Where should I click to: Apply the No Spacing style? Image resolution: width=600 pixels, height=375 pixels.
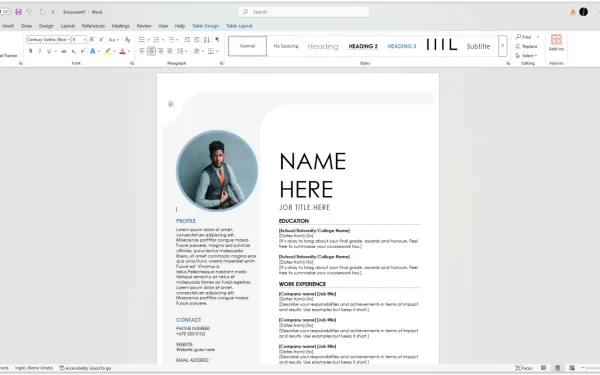click(x=286, y=46)
